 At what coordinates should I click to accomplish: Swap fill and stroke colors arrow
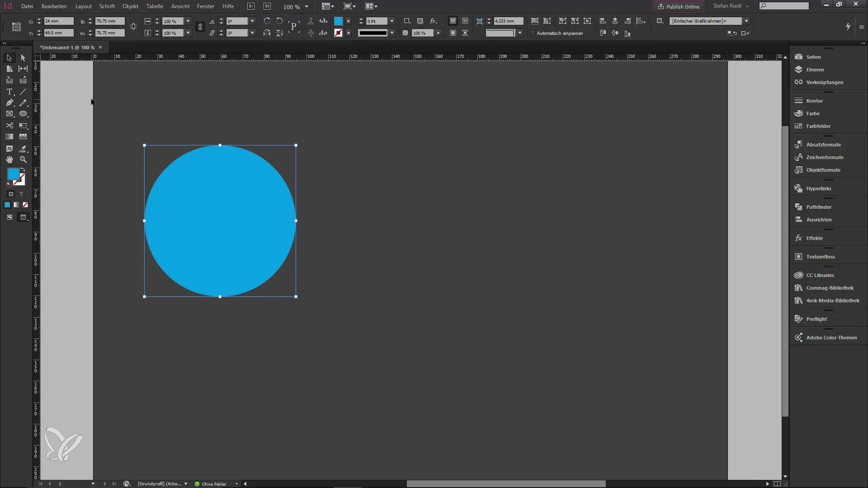[23, 170]
